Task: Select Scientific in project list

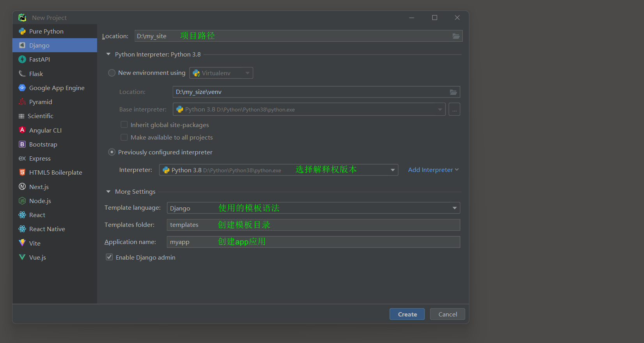Action: point(55,116)
